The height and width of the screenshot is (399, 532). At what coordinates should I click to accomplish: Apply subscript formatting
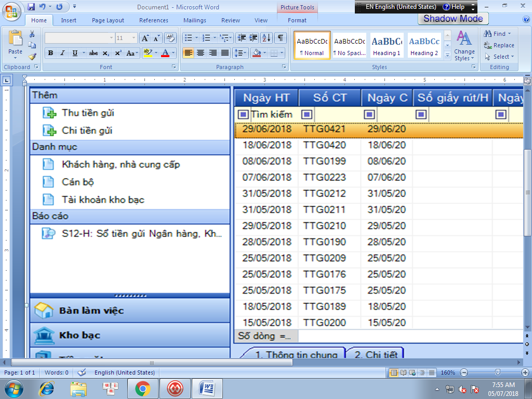click(106, 53)
